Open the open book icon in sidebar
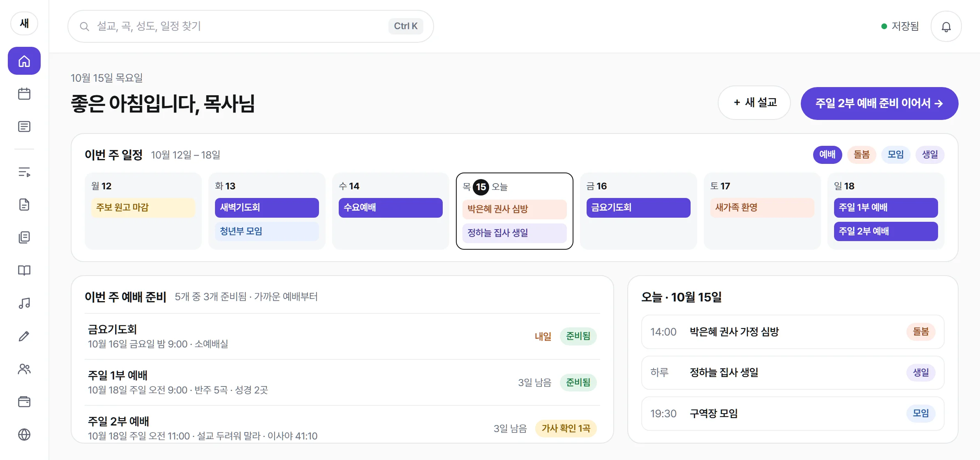 point(24,270)
